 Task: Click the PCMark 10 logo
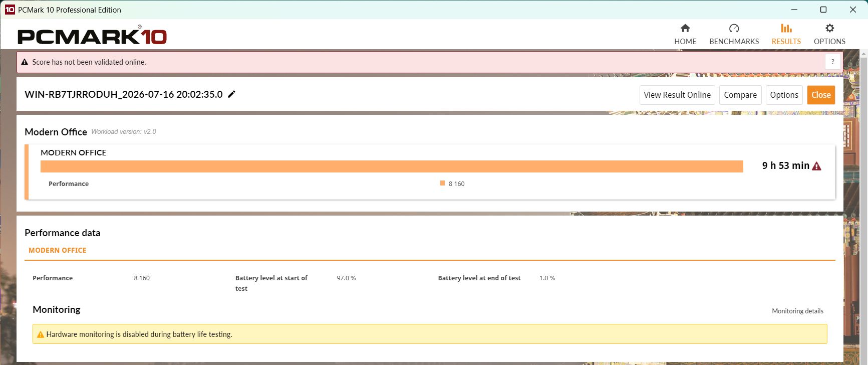[92, 36]
